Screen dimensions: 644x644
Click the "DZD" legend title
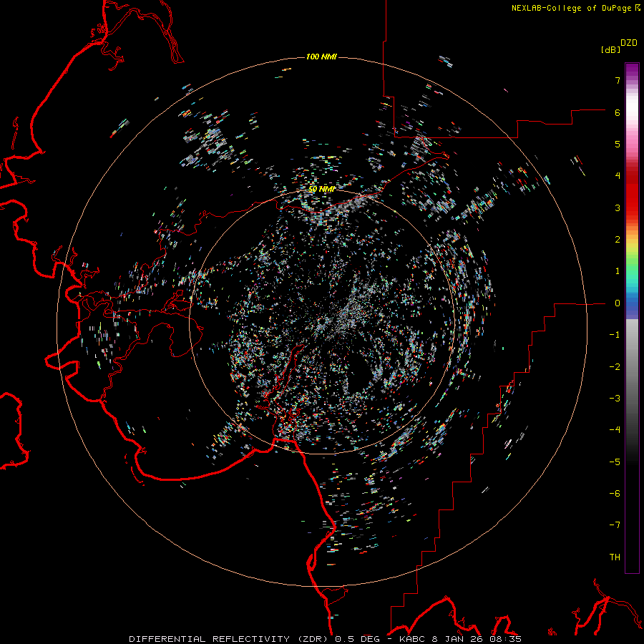click(x=629, y=43)
